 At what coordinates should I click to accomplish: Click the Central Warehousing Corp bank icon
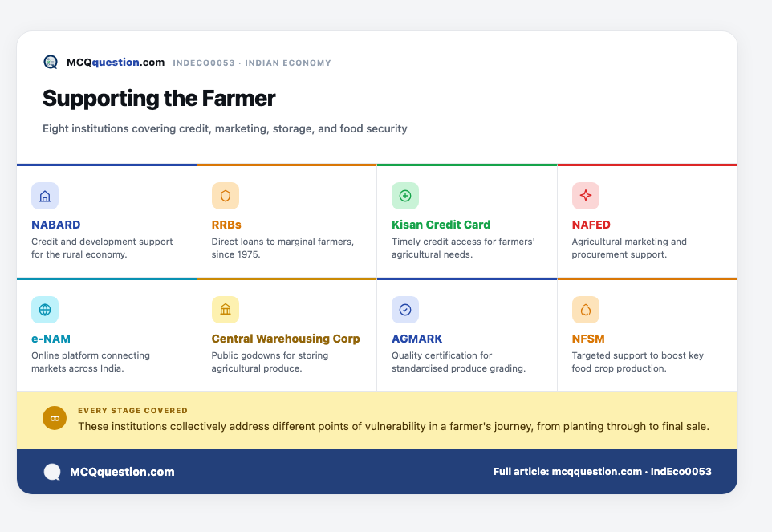226,310
